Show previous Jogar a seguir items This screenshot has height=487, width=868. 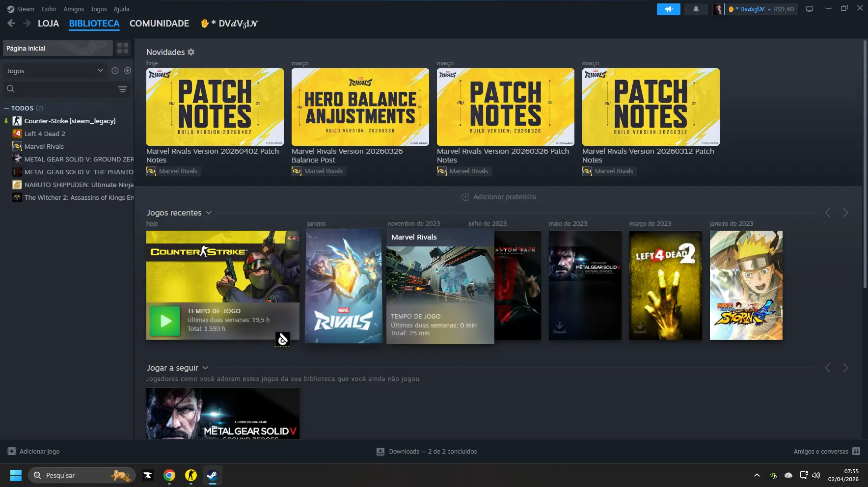click(x=828, y=368)
